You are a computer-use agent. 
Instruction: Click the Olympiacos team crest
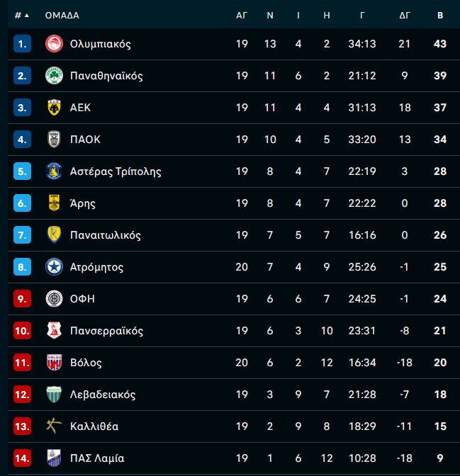54,44
